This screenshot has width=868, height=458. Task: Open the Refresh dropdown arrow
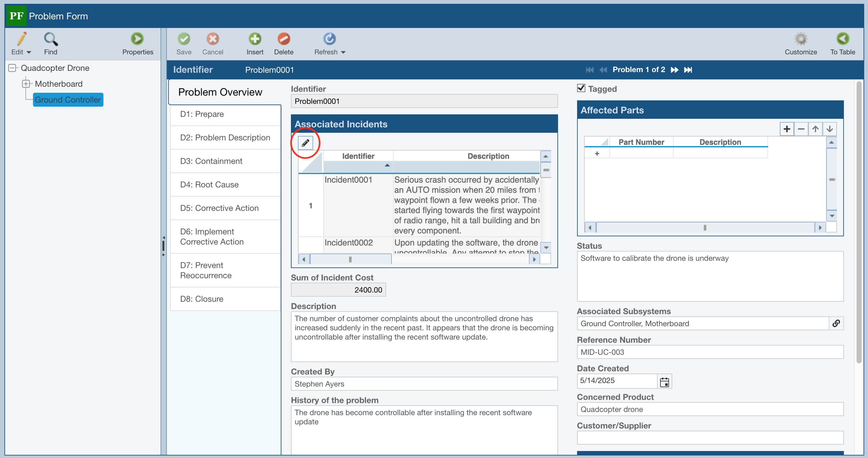[x=343, y=52]
